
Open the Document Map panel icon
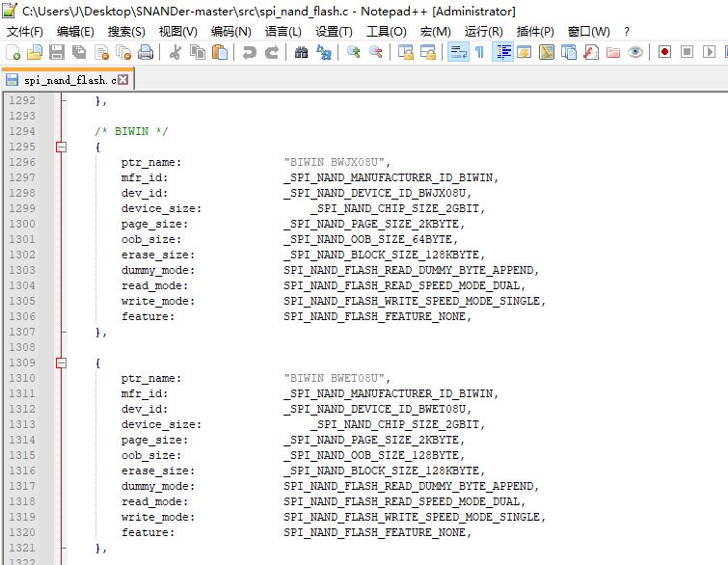[x=546, y=52]
